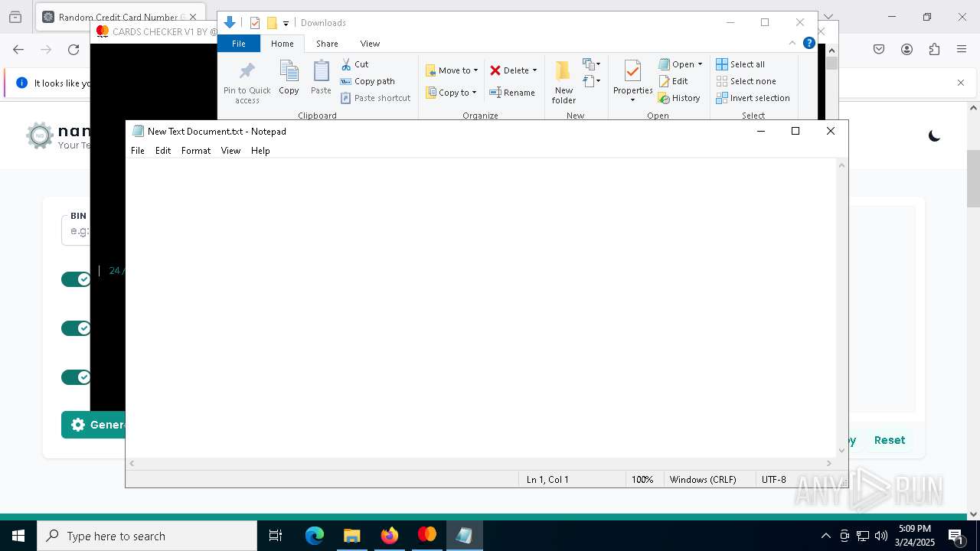
Task: Open Customize Quick Access Toolbar dropdown
Action: (286, 24)
